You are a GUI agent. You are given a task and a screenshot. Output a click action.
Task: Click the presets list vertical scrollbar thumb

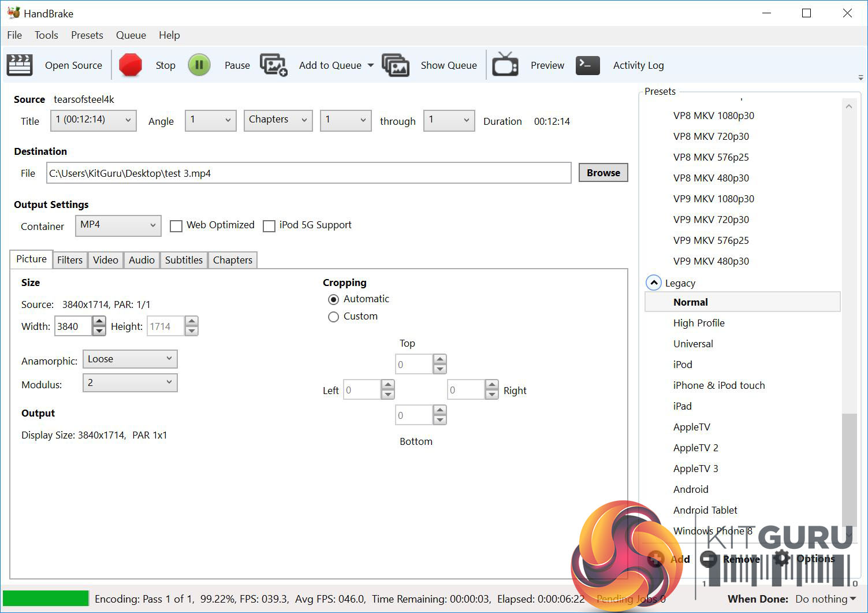[x=849, y=469]
